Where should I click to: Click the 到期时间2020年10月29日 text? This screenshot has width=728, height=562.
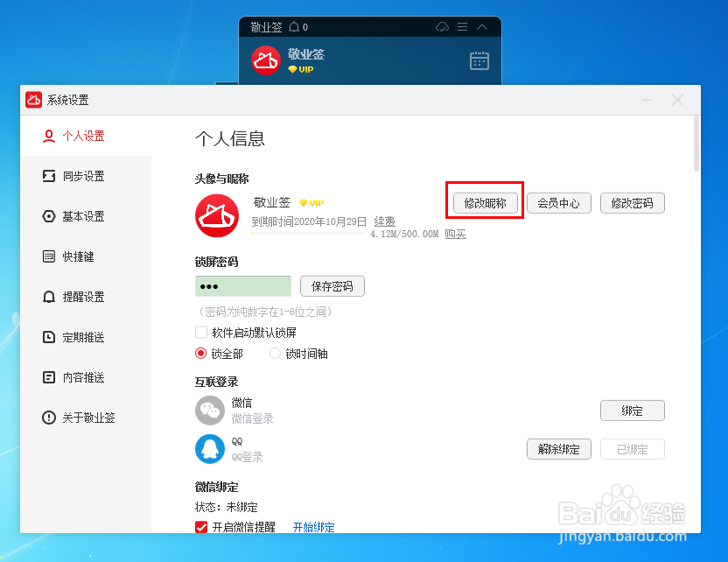click(x=309, y=221)
